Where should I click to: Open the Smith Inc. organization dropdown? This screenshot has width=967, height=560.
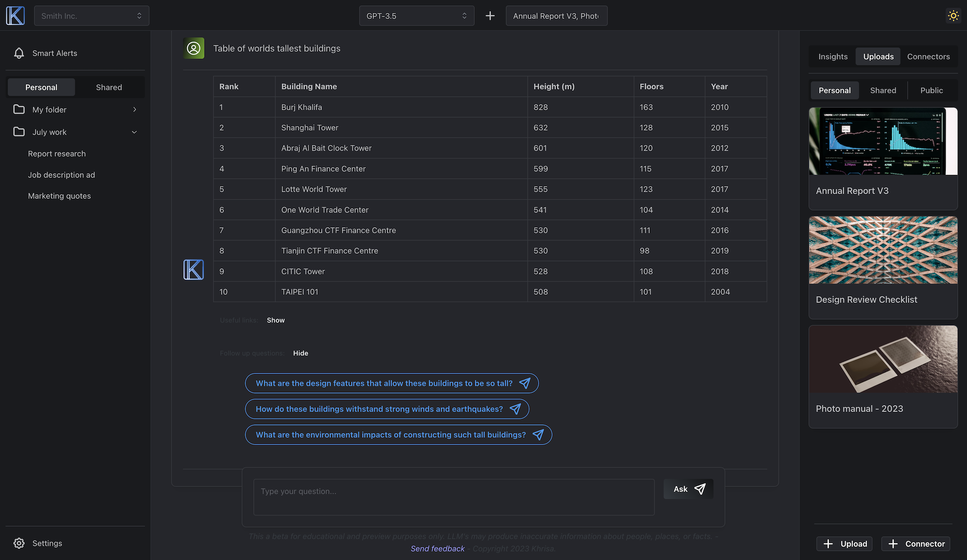pyautogui.click(x=91, y=16)
